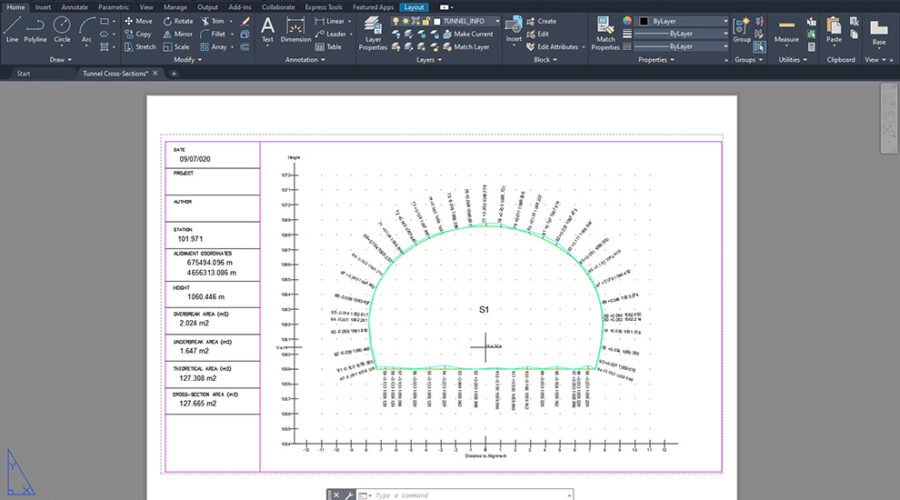The image size is (900, 500).
Task: Open the Tunnel Cross-Sections file tab
Action: (x=115, y=73)
